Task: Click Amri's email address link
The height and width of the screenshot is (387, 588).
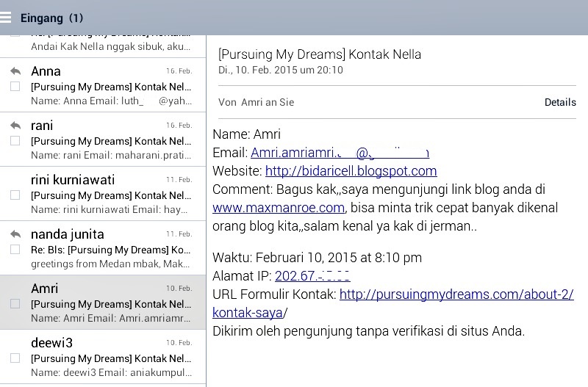Action: (339, 153)
